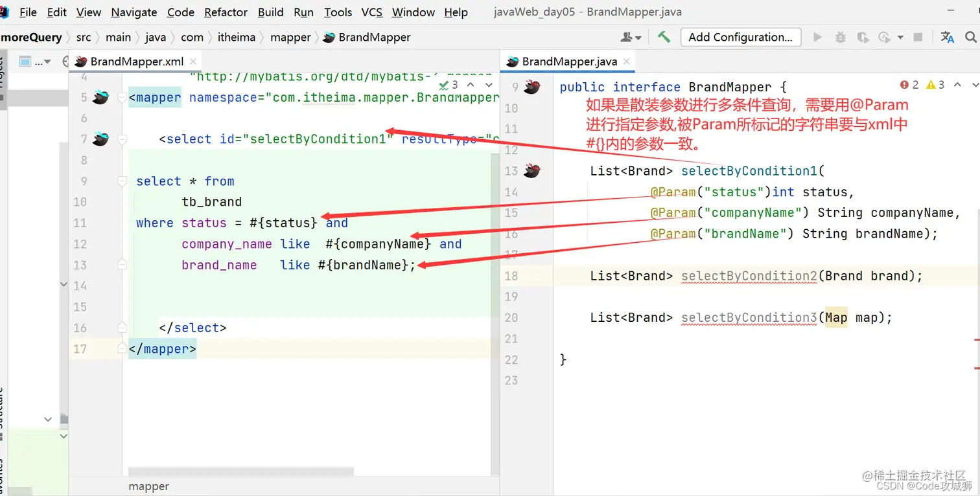
Task: Click the Translate icon in the toolbar
Action: click(x=947, y=37)
